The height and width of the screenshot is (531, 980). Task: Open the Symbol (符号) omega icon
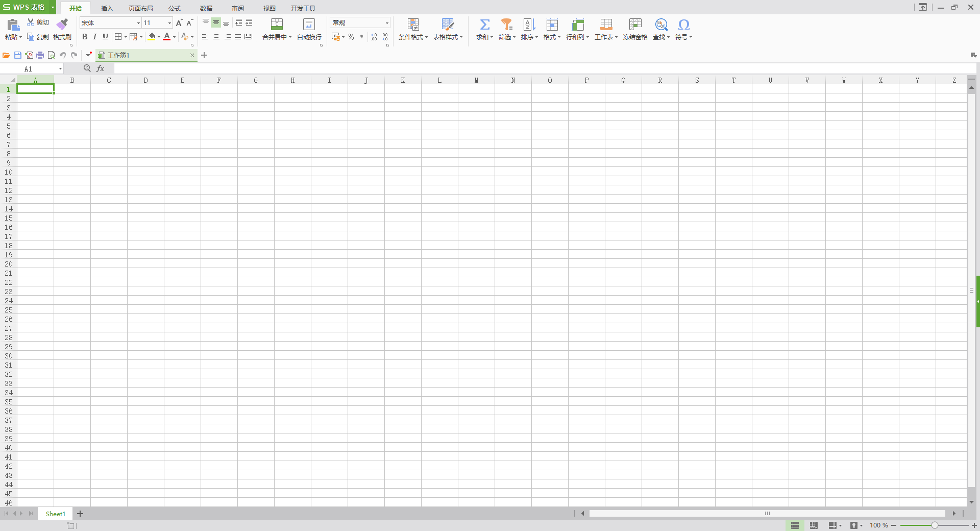(x=683, y=24)
